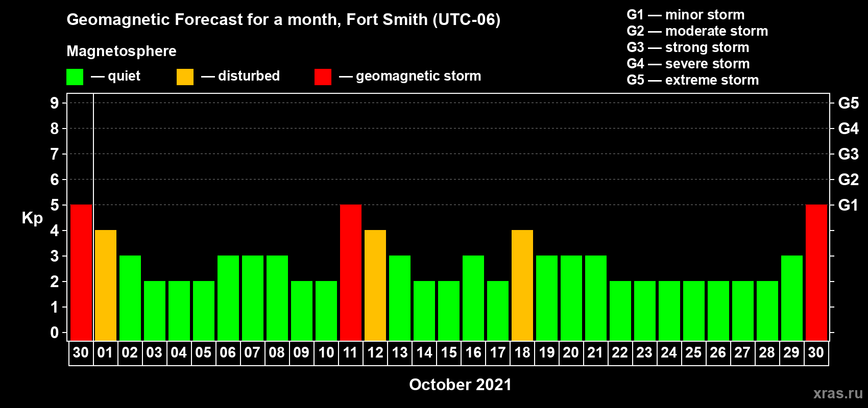Click the Kp value 9 axis label
Viewport: 868px width, 408px height.
point(55,103)
